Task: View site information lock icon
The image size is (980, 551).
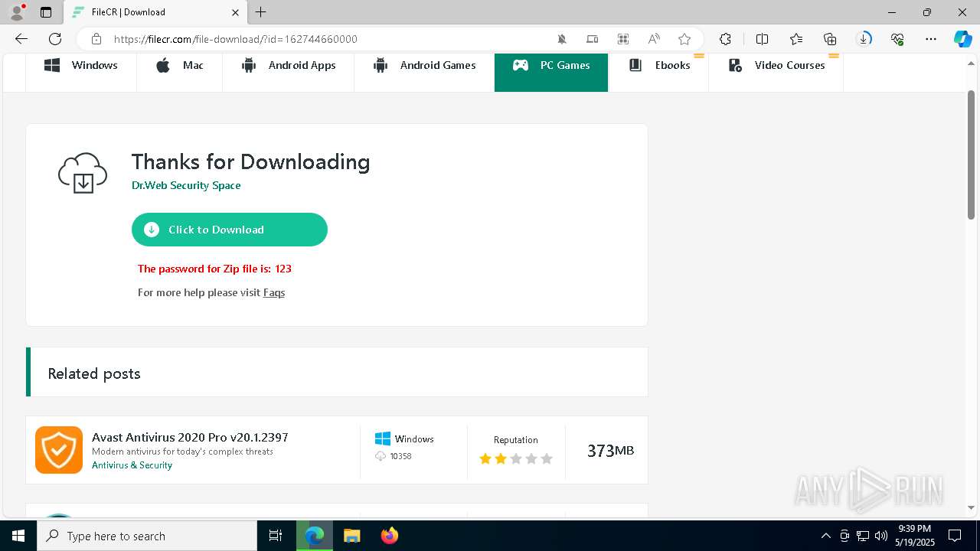Action: pyautogui.click(x=96, y=39)
